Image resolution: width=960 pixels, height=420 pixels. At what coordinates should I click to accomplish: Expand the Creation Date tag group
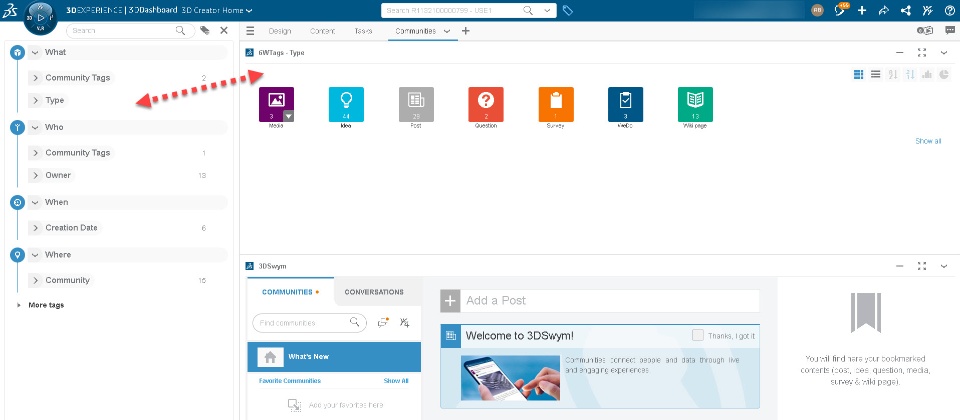36,228
